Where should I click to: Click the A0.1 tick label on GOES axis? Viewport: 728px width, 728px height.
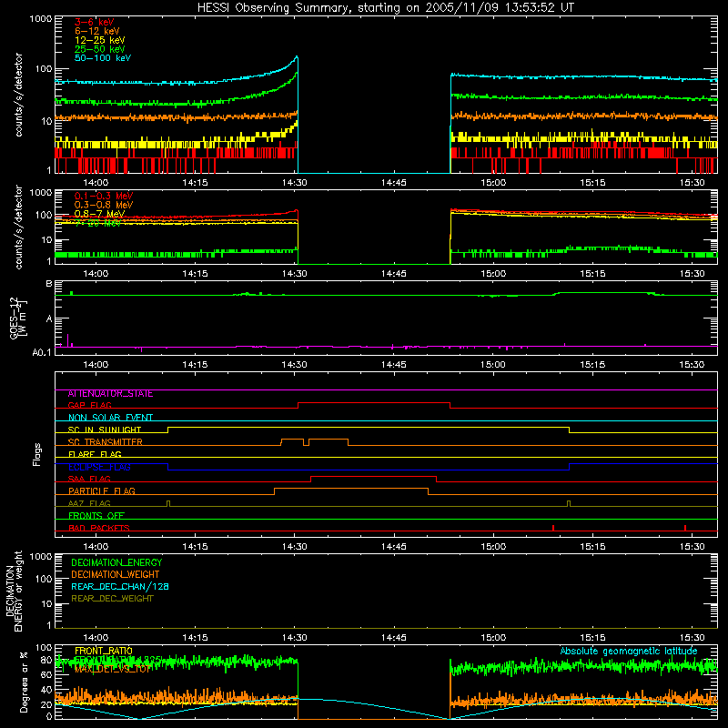click(x=42, y=353)
